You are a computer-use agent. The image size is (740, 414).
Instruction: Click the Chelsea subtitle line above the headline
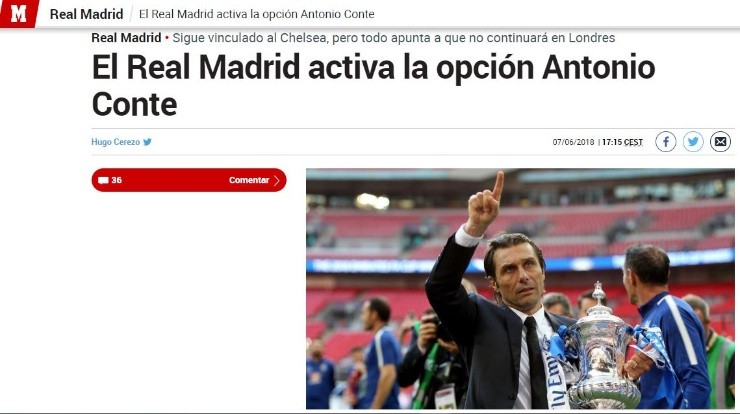point(394,38)
